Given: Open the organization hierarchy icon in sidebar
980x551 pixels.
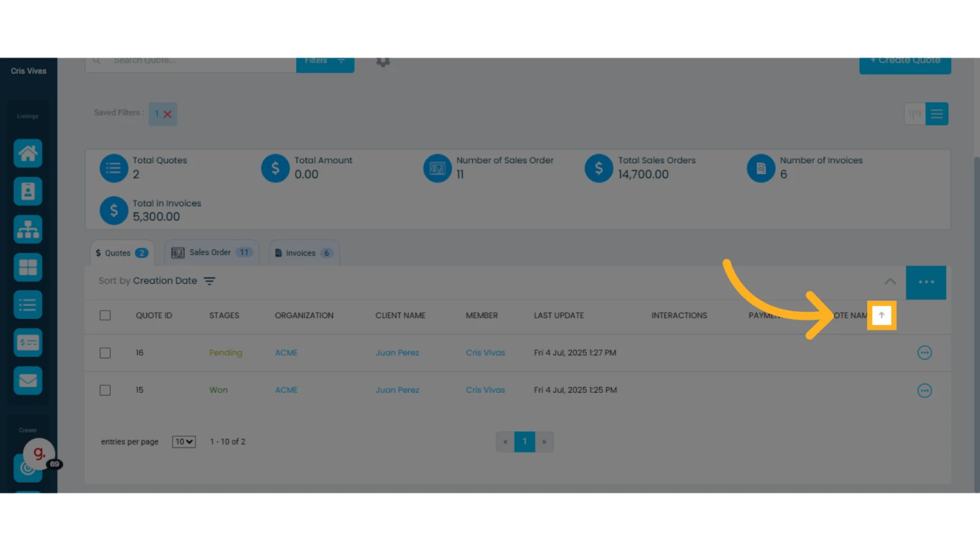Looking at the screenshot, I should pos(28,230).
